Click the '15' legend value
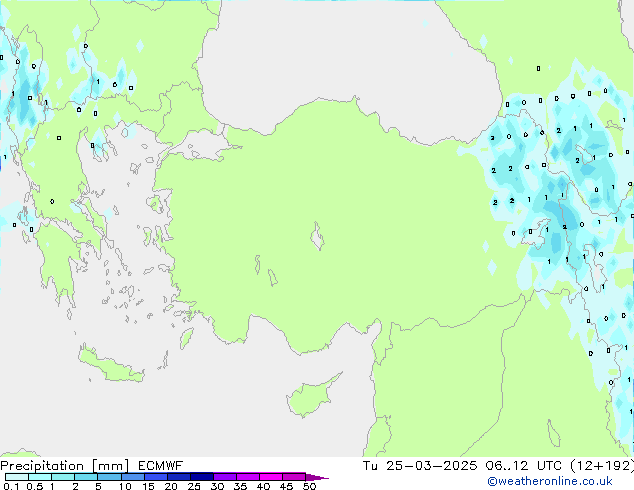 [x=148, y=486]
